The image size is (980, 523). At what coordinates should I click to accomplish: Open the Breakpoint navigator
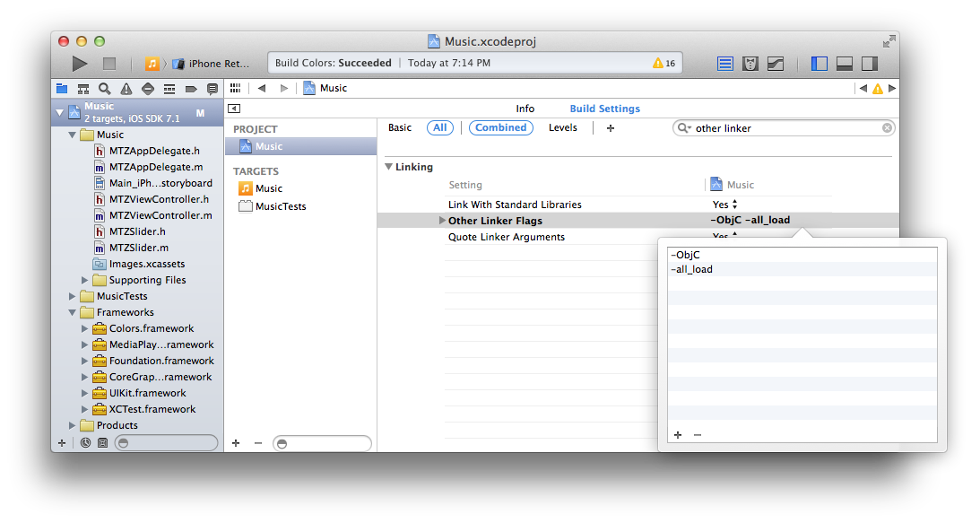(x=191, y=89)
